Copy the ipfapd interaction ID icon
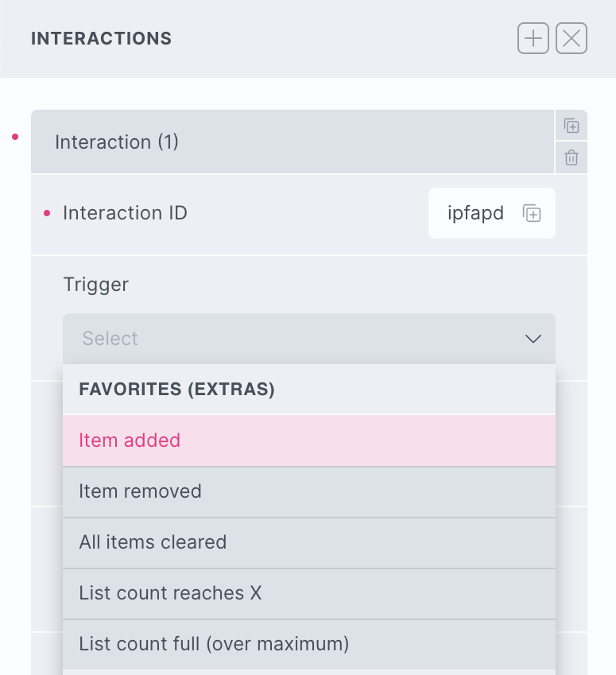The image size is (616, 675). click(532, 213)
